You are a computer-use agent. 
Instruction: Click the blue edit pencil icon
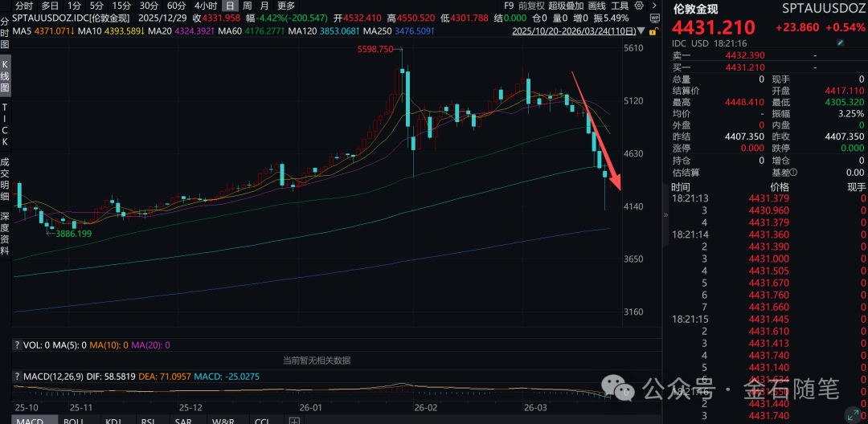pyautogui.click(x=841, y=43)
